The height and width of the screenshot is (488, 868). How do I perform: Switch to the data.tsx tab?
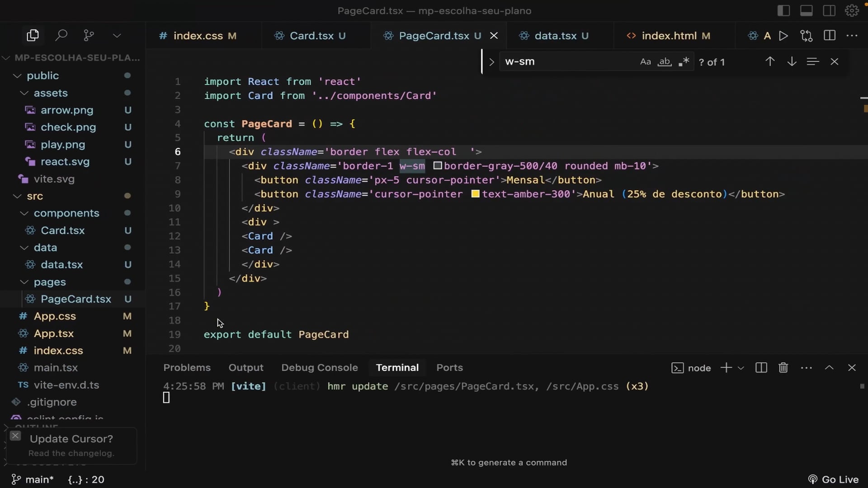(x=555, y=36)
